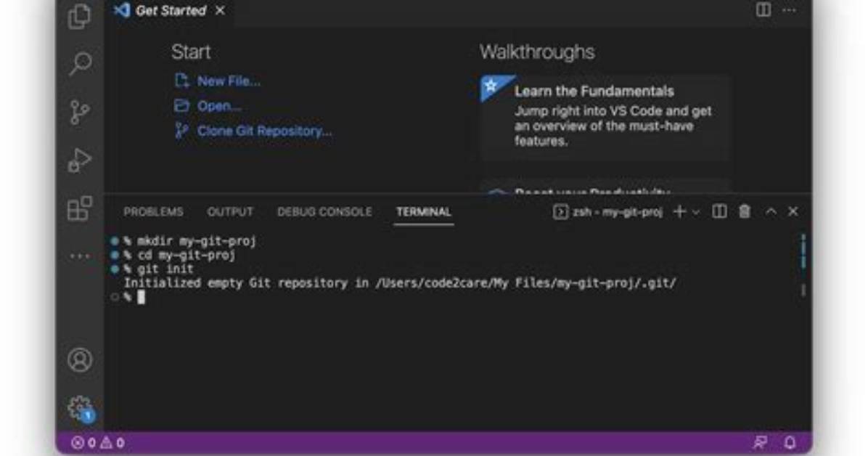Switch to the OUTPUT panel tab
The image size is (868, 456).
pos(230,211)
